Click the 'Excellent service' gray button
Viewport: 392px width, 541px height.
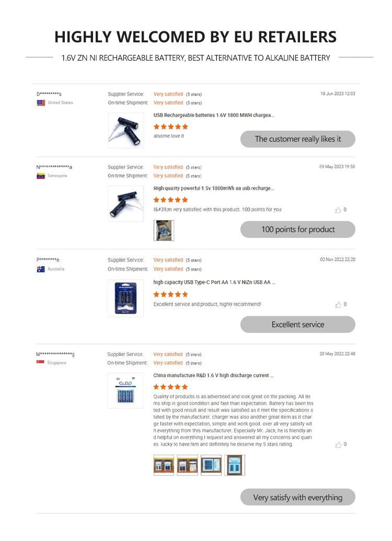298,324
